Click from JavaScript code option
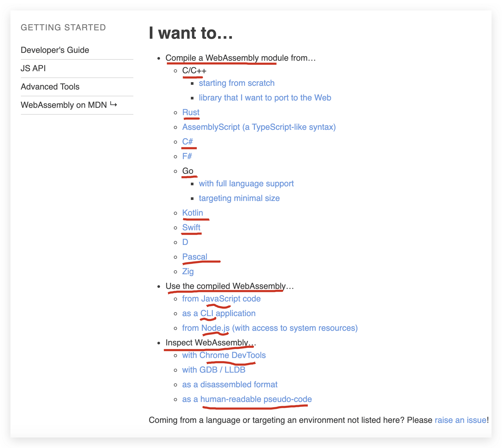This screenshot has width=502, height=448. pos(221,298)
